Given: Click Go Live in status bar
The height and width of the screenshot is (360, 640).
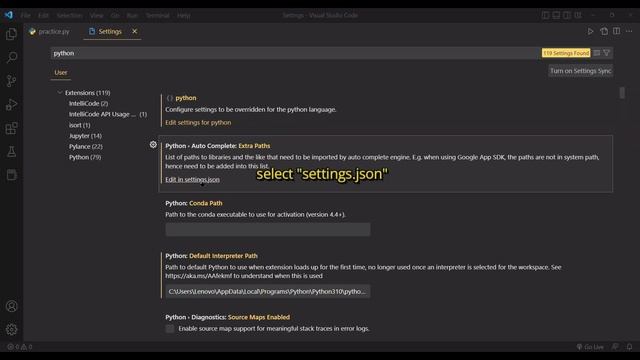Looking at the screenshot, I should point(590,347).
